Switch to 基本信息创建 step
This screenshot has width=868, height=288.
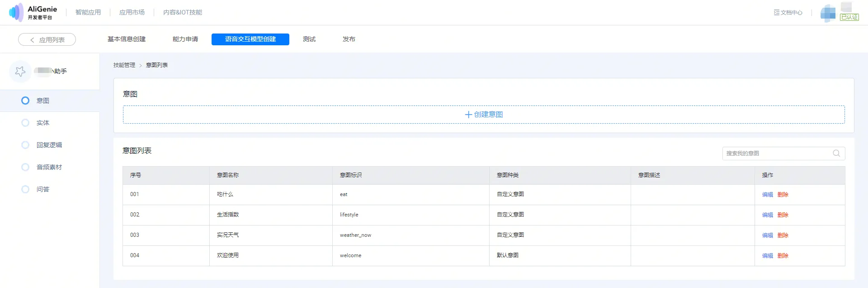pos(127,39)
